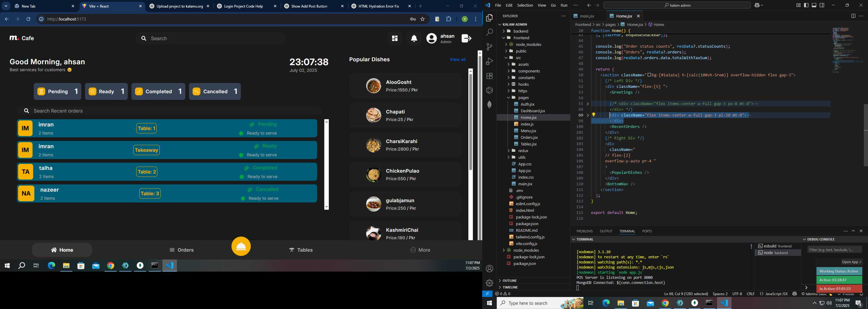Open VS Code Explorer activity icon

pos(489,18)
